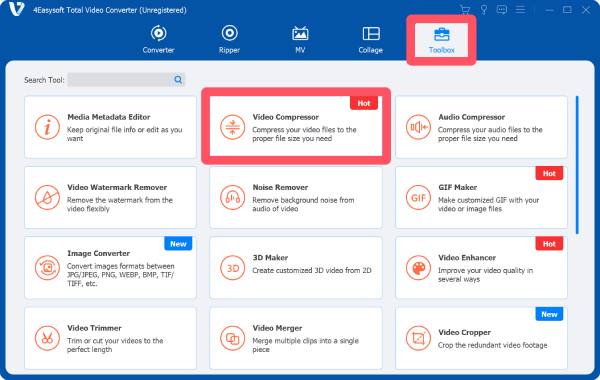The height and width of the screenshot is (380, 600).
Task: Click the Video Trimmer title text
Action: (94, 328)
